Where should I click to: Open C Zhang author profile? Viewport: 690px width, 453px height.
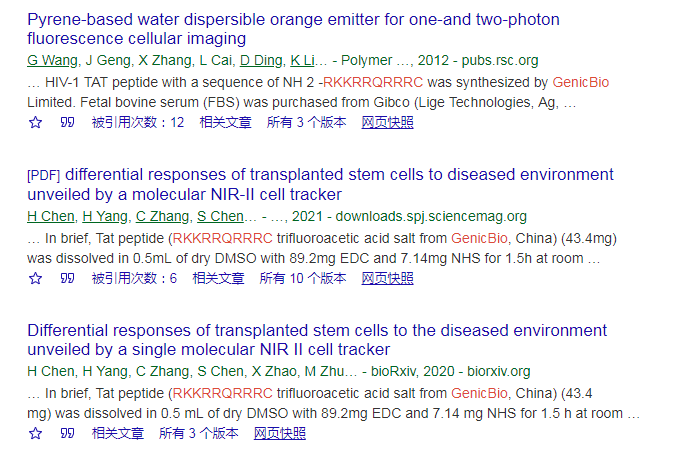[x=162, y=216]
